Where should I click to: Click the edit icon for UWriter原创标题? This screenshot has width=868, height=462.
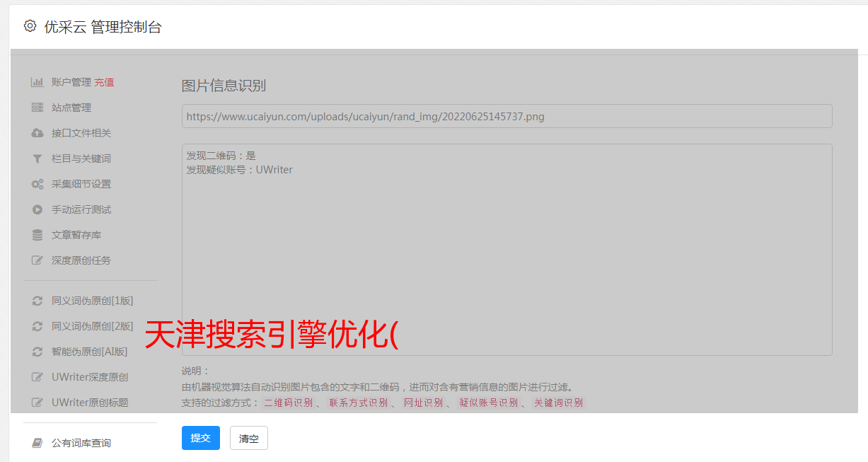pyautogui.click(x=37, y=403)
